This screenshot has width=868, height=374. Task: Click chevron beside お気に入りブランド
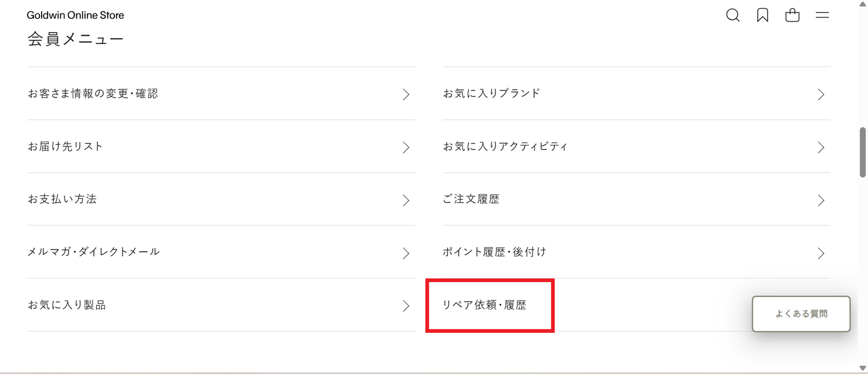[x=821, y=95]
